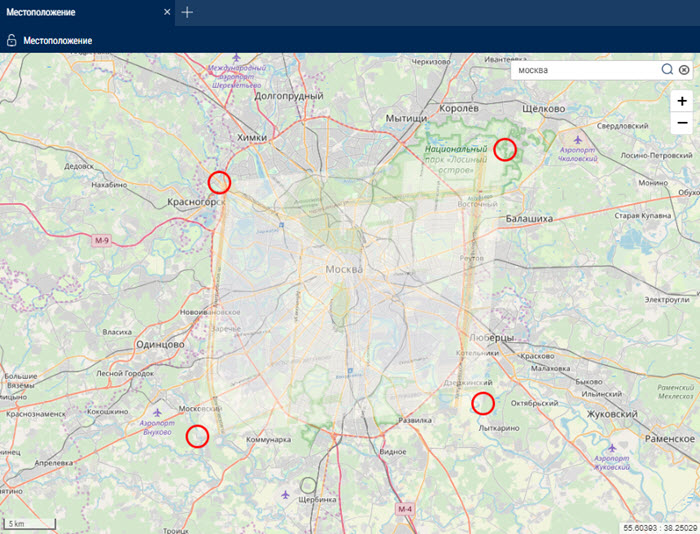Click the Красногорск label

pyautogui.click(x=196, y=202)
